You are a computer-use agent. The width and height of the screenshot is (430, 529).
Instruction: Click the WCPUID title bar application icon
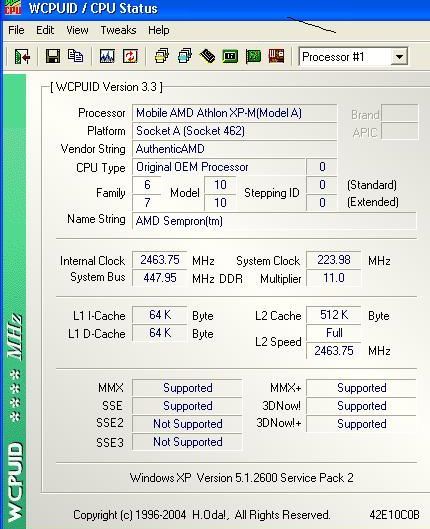pyautogui.click(x=12, y=7)
